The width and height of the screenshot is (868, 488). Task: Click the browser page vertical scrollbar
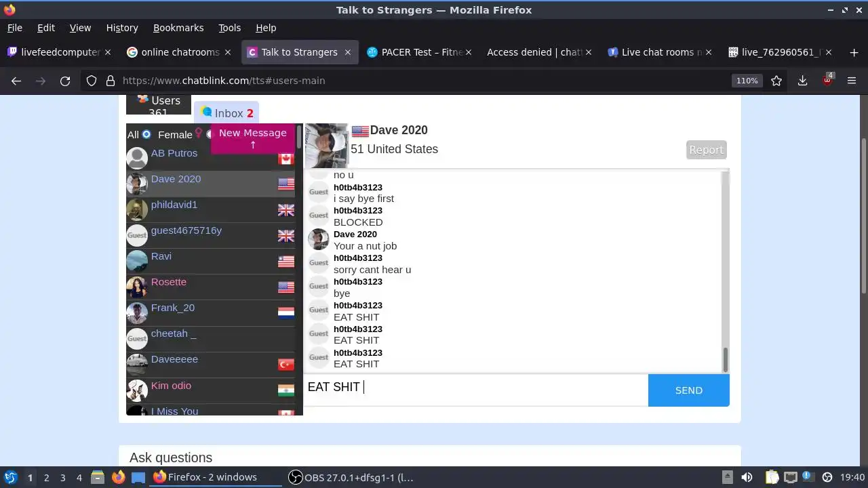click(863, 216)
